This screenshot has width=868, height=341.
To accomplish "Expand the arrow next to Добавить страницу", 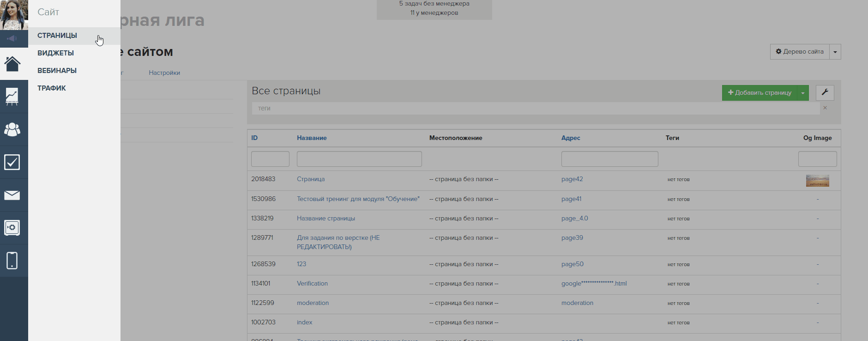I will (803, 93).
